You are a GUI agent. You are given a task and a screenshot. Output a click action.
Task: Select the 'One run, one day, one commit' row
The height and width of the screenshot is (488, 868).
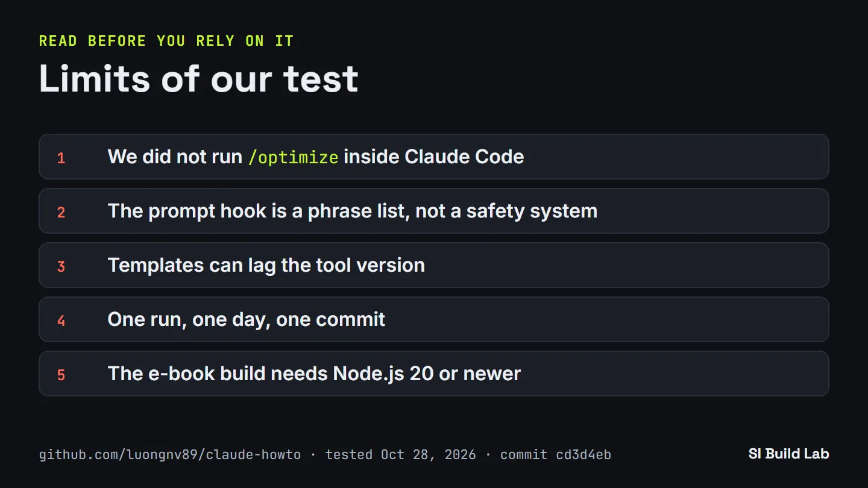coord(434,319)
